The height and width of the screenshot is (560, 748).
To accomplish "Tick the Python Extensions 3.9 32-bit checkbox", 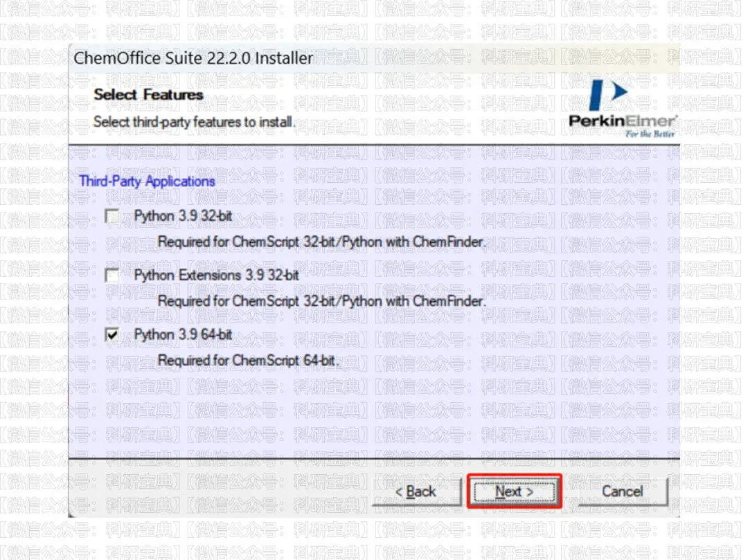I will pyautogui.click(x=113, y=276).
